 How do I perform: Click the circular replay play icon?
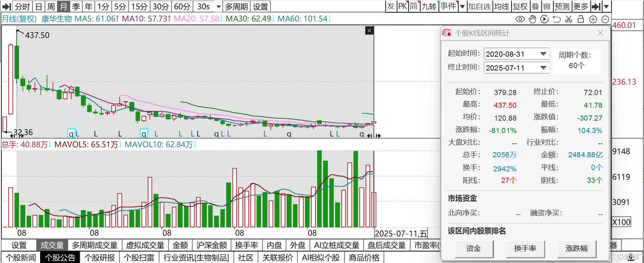click(544, 19)
